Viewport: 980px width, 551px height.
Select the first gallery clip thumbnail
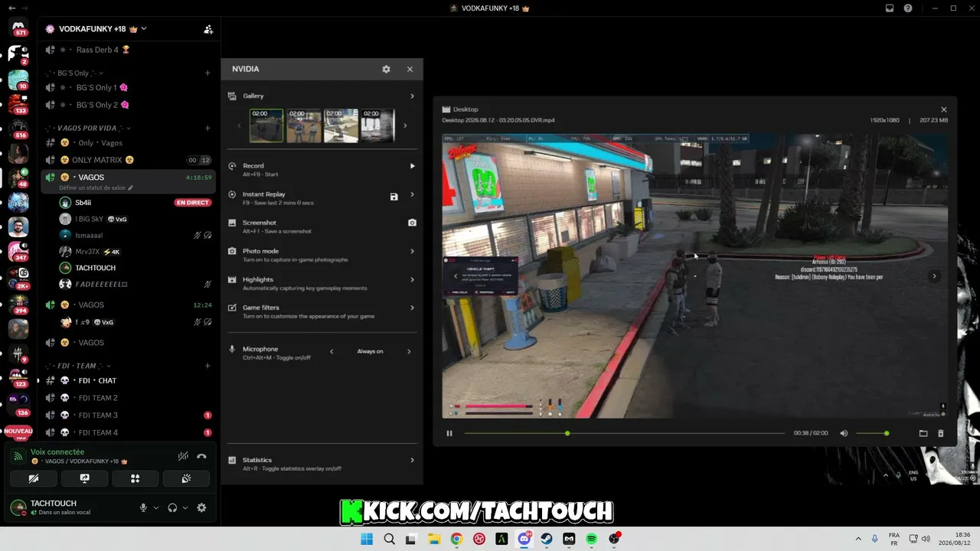(x=266, y=126)
